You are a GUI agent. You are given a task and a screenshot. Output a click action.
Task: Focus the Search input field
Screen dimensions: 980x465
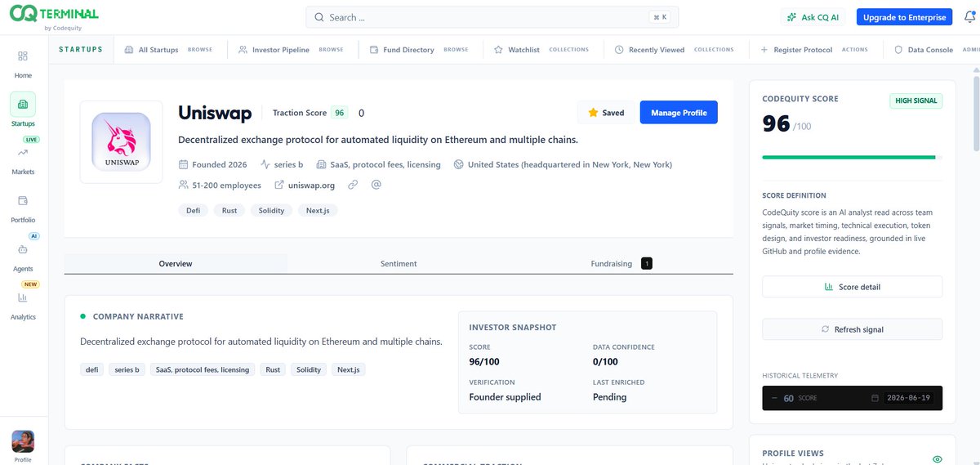point(492,17)
